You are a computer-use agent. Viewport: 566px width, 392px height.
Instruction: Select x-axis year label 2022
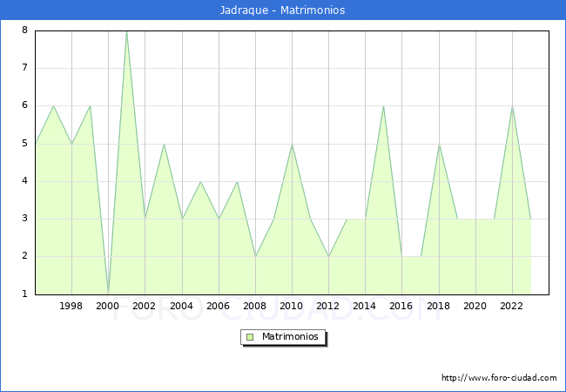[511, 306]
